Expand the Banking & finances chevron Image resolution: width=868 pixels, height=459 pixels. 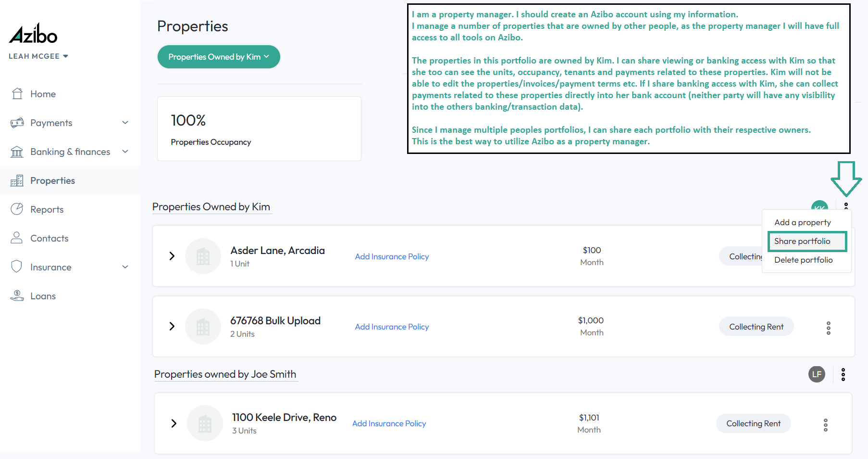click(125, 152)
